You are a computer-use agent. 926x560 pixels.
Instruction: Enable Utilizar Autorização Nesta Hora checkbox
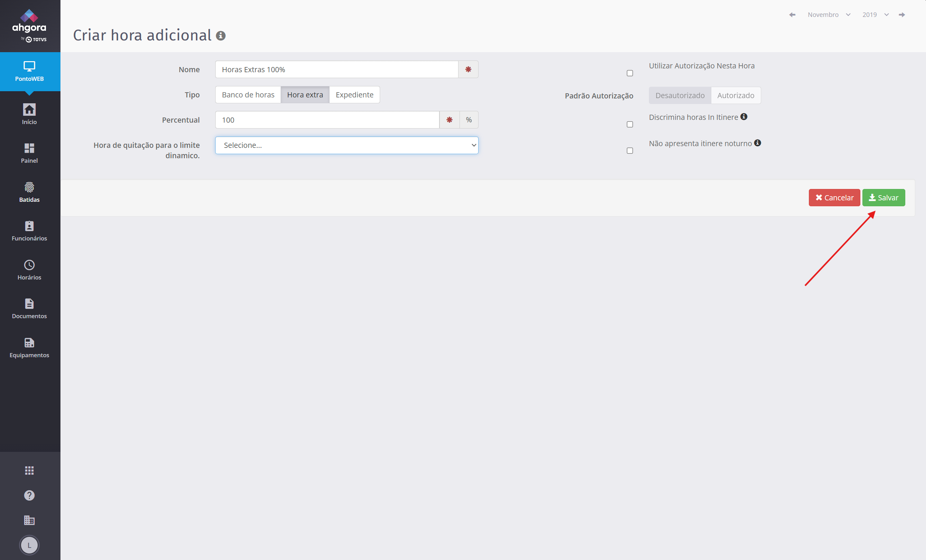[x=630, y=73]
